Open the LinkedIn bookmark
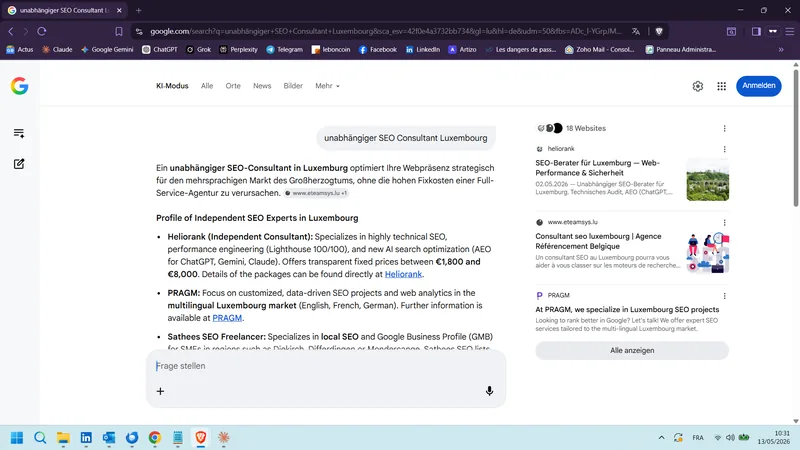The height and width of the screenshot is (450, 800). pos(422,49)
